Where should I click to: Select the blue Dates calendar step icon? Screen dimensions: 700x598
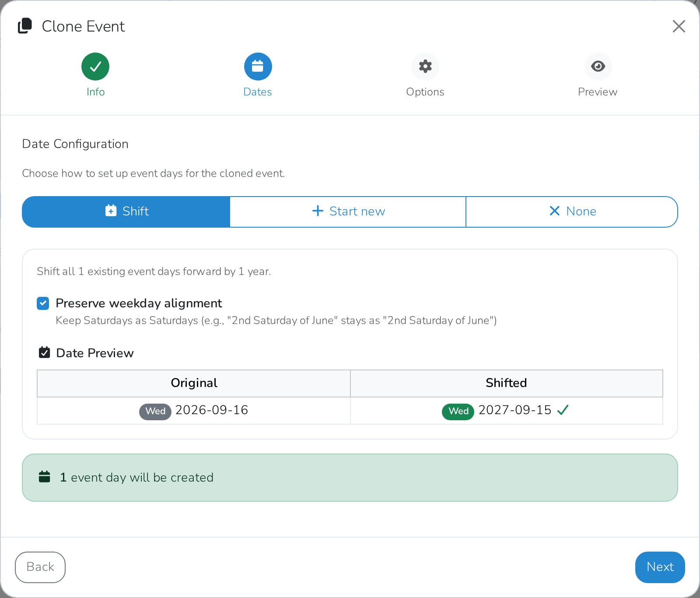click(x=258, y=67)
